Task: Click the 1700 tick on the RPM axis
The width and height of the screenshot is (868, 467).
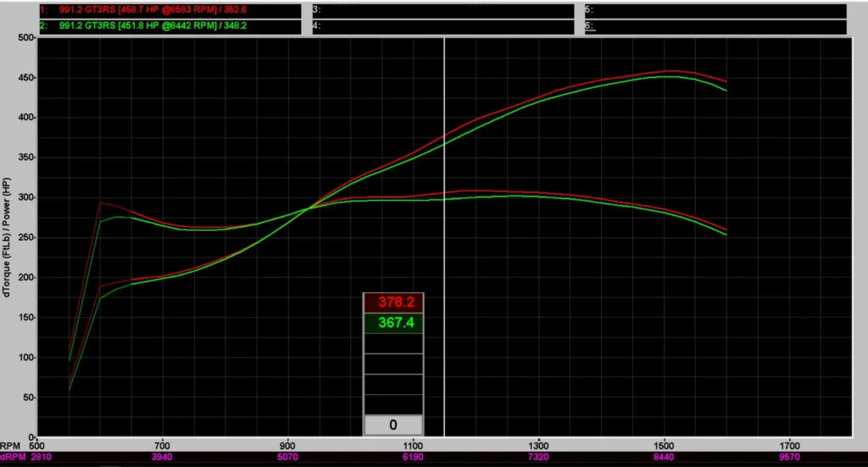Action: (789, 444)
